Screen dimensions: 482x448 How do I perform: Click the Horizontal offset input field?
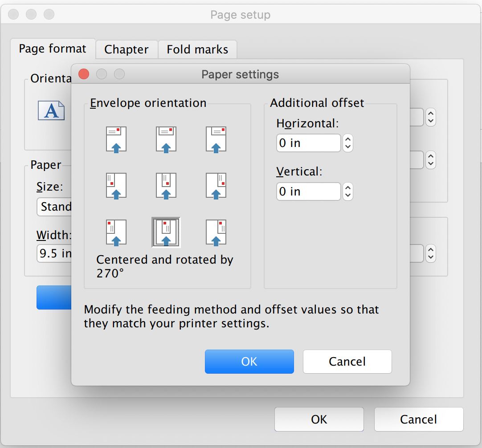[308, 143]
